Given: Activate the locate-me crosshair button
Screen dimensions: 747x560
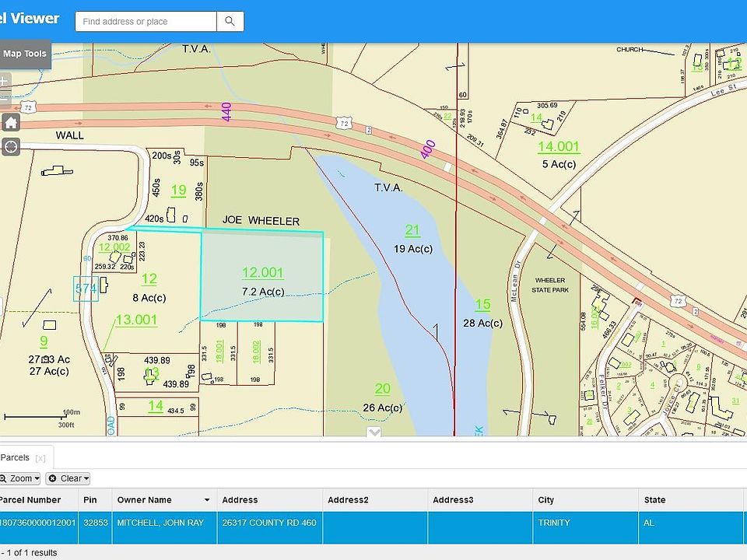Looking at the screenshot, I should (x=11, y=147).
